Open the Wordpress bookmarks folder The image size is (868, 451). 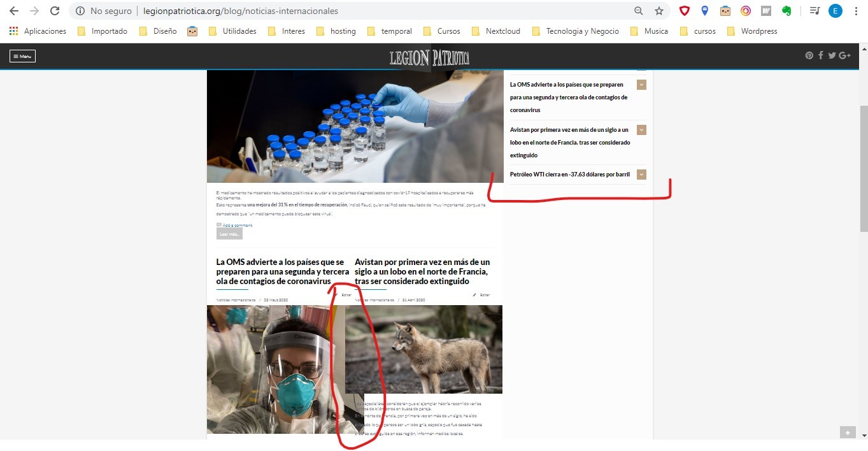(x=752, y=31)
